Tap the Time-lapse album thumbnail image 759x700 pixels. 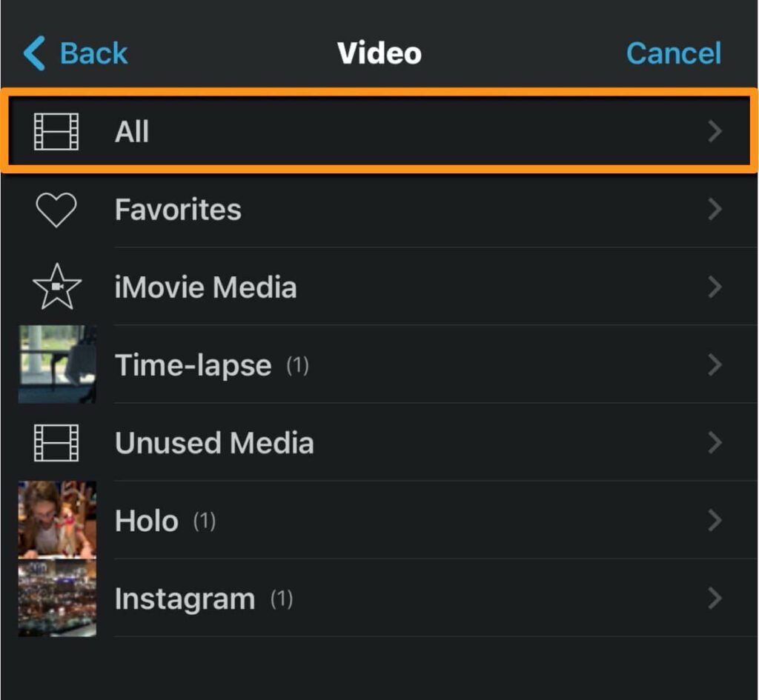(x=56, y=364)
